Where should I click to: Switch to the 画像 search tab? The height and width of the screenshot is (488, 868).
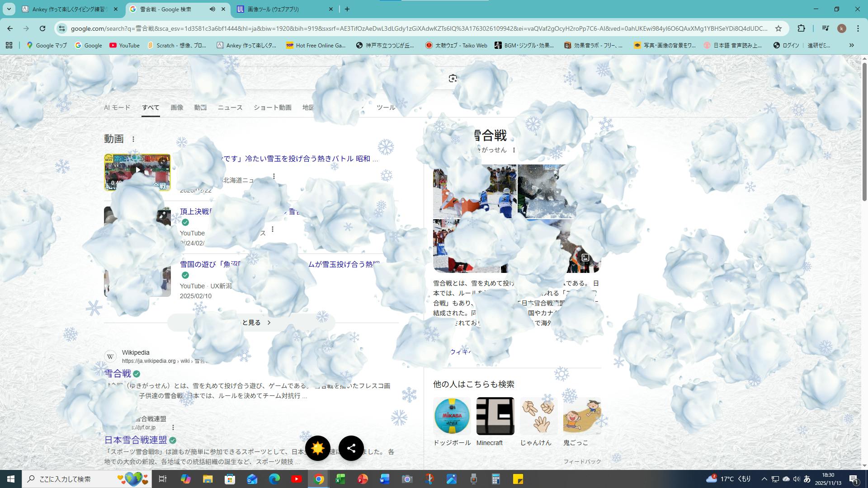[177, 108]
